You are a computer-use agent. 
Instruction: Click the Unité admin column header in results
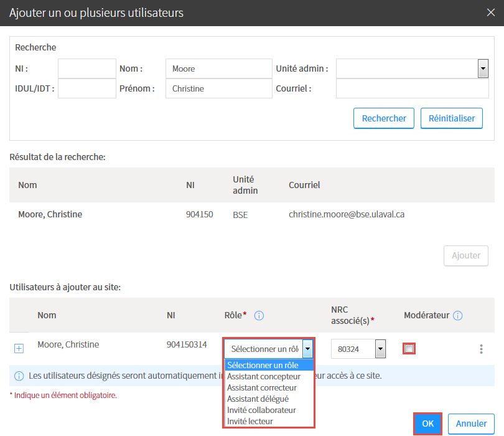(245, 185)
